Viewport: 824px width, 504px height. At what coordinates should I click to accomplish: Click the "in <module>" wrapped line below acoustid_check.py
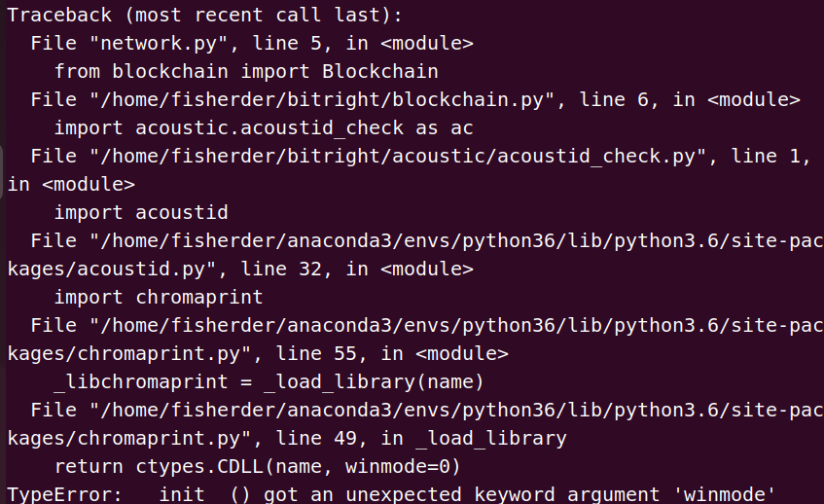click(x=71, y=185)
